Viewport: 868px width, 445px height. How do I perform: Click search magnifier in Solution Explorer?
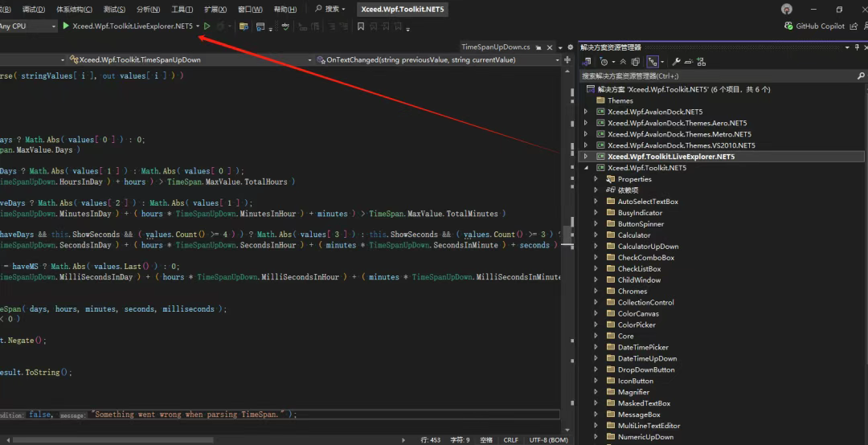pyautogui.click(x=861, y=76)
